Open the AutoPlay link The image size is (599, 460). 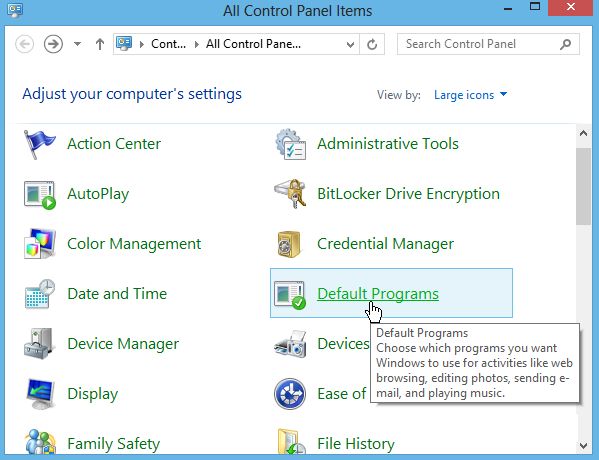point(98,194)
